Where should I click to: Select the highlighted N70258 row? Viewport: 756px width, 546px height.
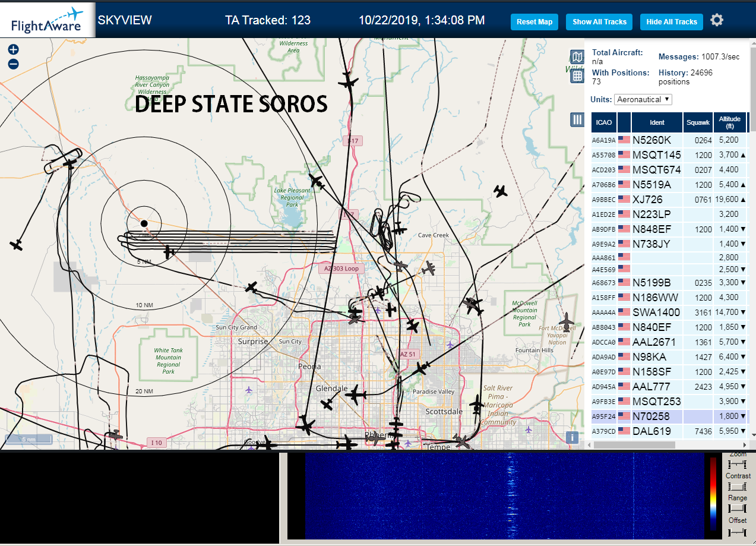tap(669, 416)
